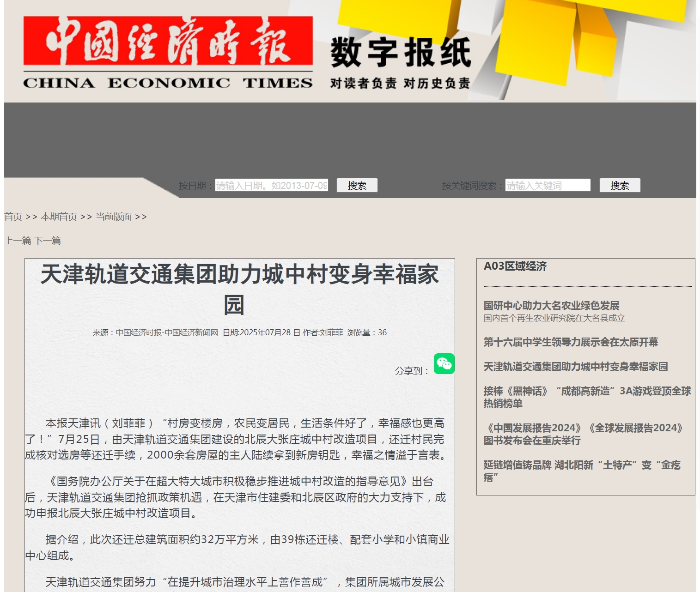Click the search button beside keyword field
The height and width of the screenshot is (592, 700).
620,185
